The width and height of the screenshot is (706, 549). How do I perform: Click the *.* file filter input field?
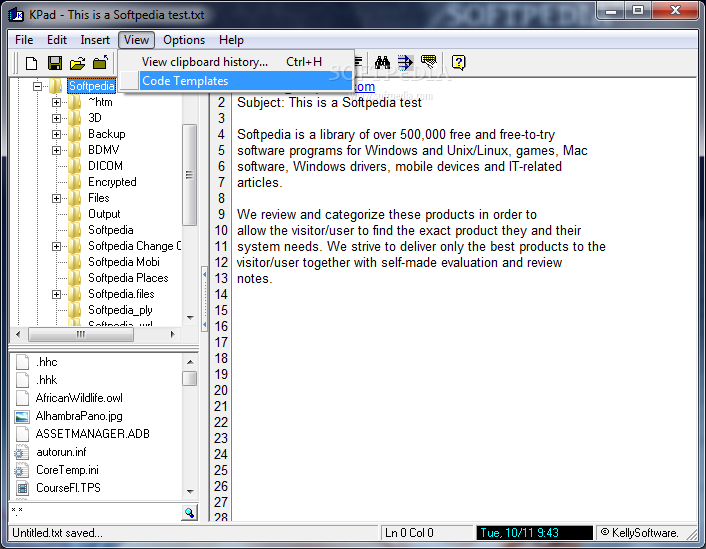click(x=95, y=513)
